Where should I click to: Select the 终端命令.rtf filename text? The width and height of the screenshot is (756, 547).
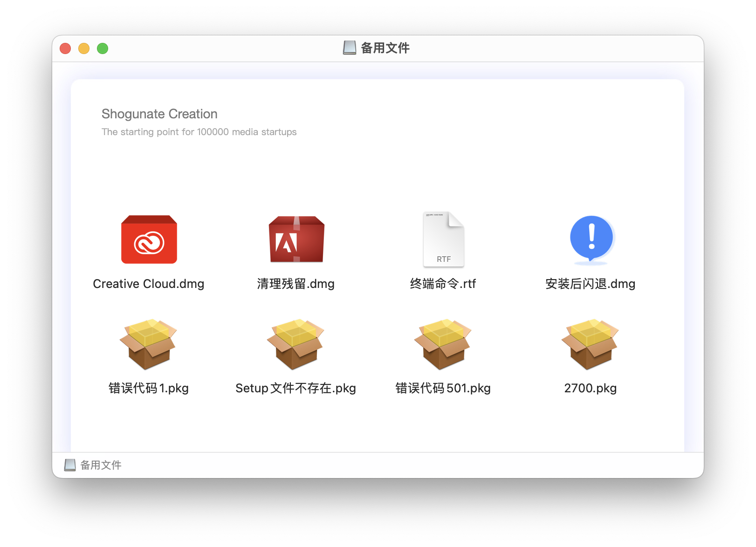(443, 283)
